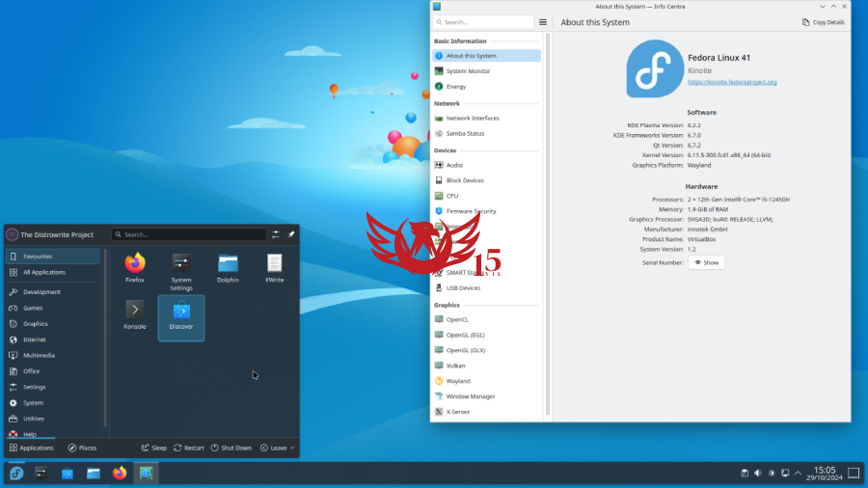Open OpenGL (EGL) page

click(x=487, y=335)
